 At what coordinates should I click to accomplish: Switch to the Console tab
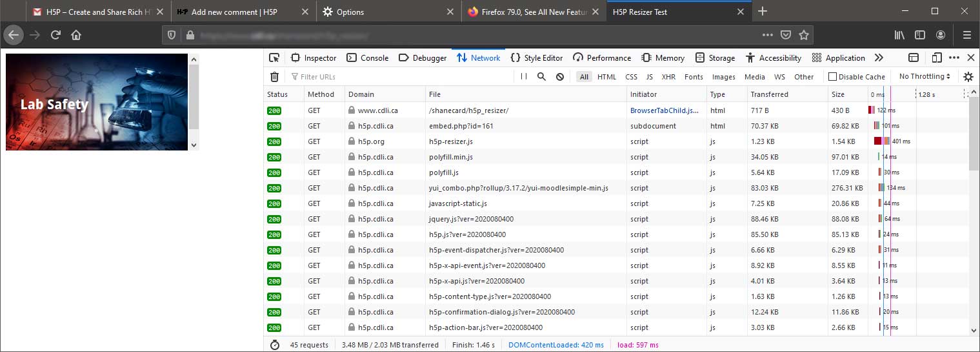(x=368, y=57)
